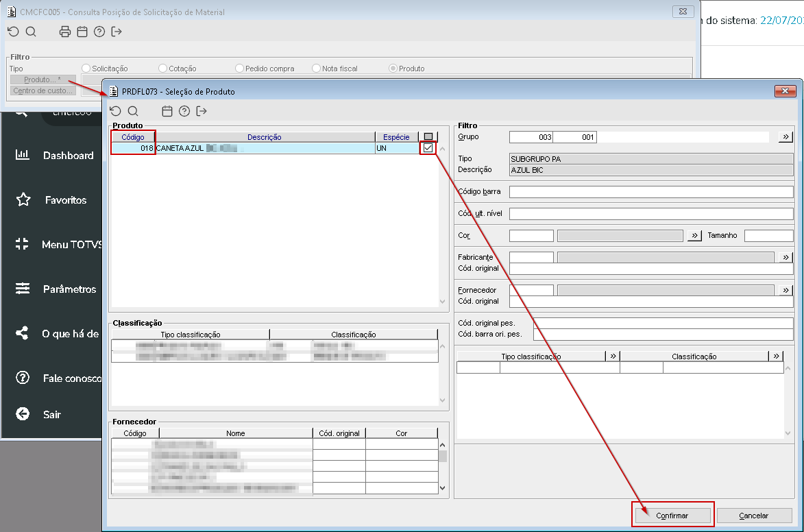Toggle checkbox for CANETA AZUL product row
Image resolution: width=804 pixels, height=532 pixels.
click(x=428, y=148)
